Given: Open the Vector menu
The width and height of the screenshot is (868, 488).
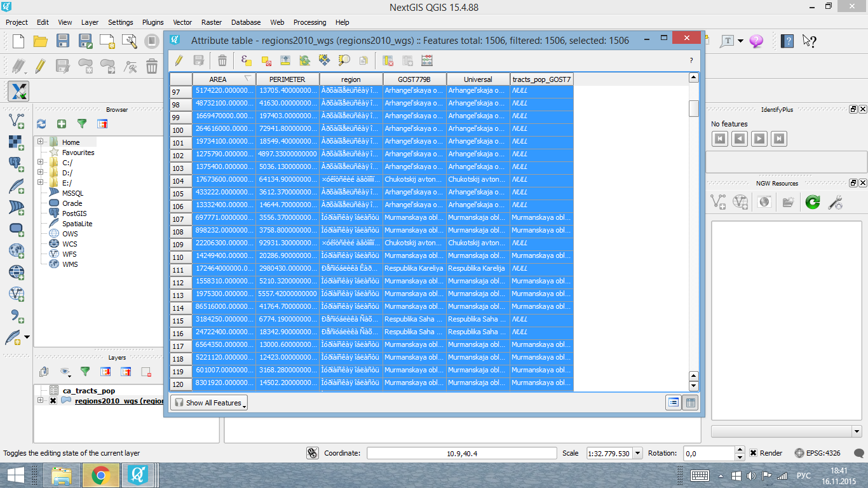Looking at the screenshot, I should point(182,22).
